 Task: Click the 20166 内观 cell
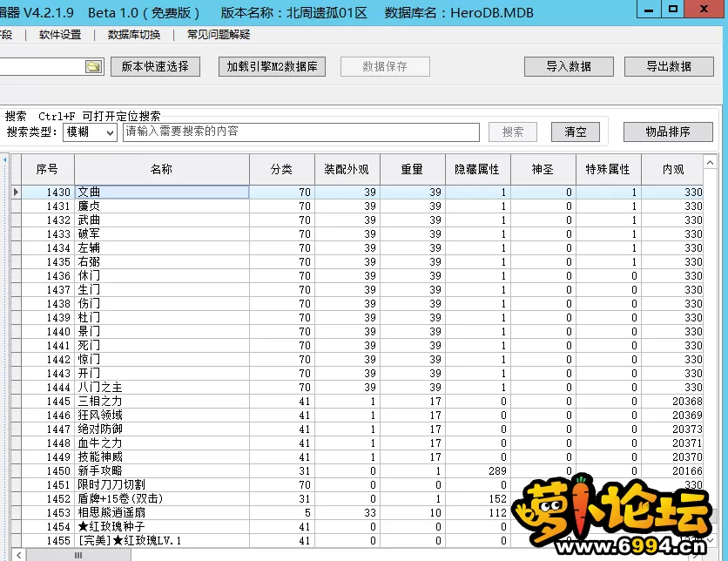tap(672, 470)
